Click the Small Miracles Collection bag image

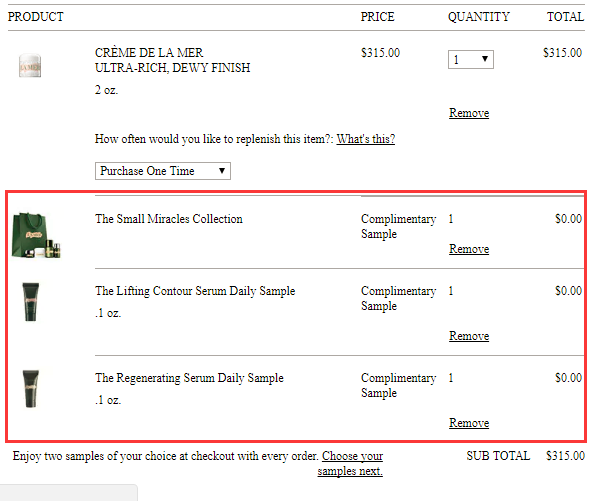point(36,235)
